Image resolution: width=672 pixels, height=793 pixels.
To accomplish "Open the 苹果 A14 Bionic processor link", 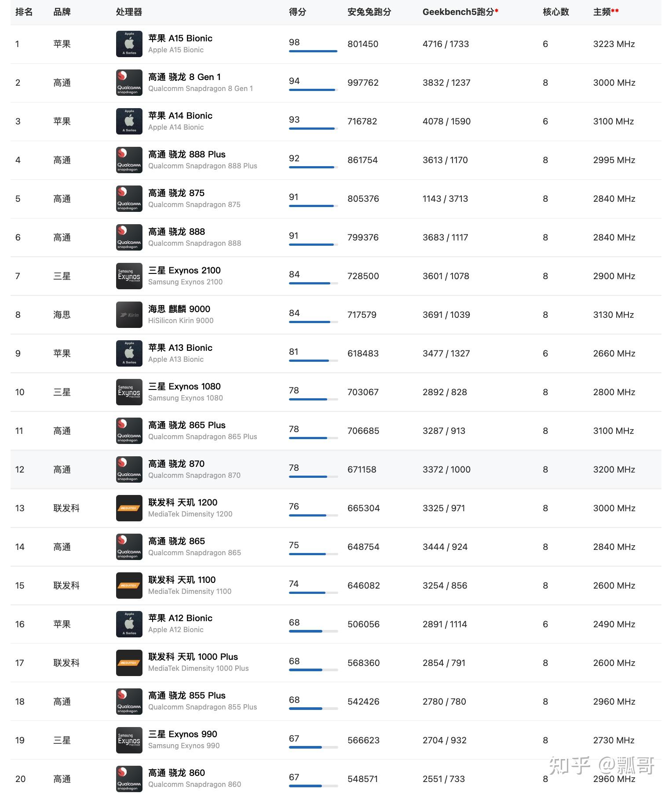I will [180, 116].
